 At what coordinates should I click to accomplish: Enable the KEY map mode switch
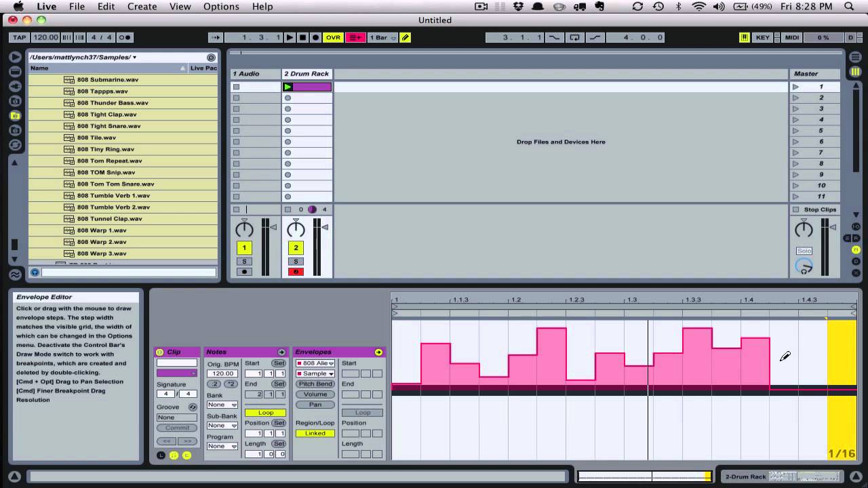point(763,37)
